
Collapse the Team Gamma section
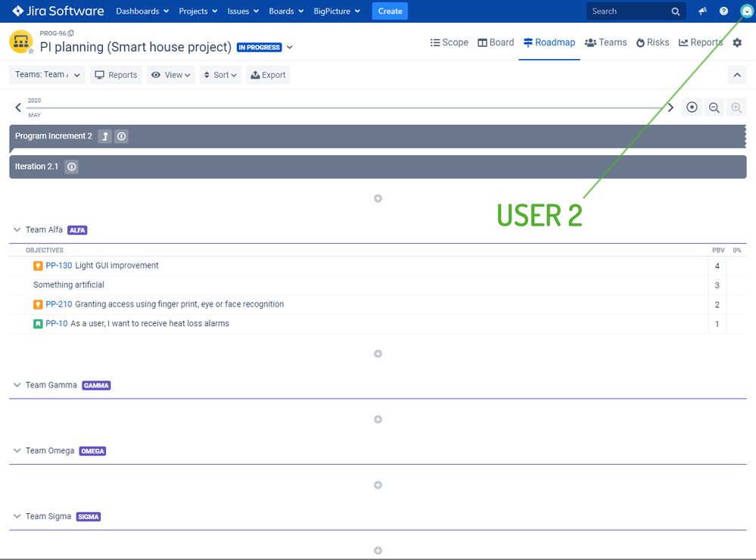(17, 385)
